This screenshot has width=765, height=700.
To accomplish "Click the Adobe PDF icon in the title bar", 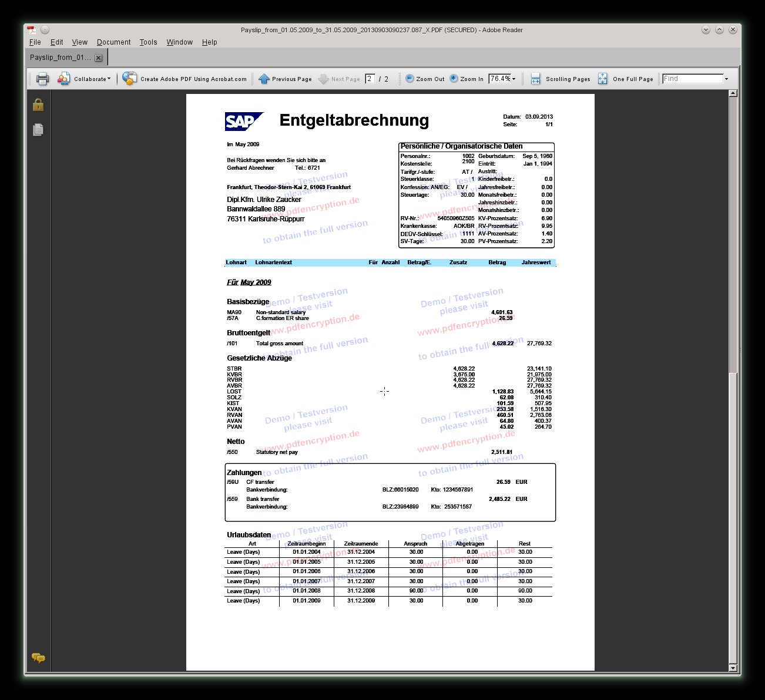I will coord(31,29).
